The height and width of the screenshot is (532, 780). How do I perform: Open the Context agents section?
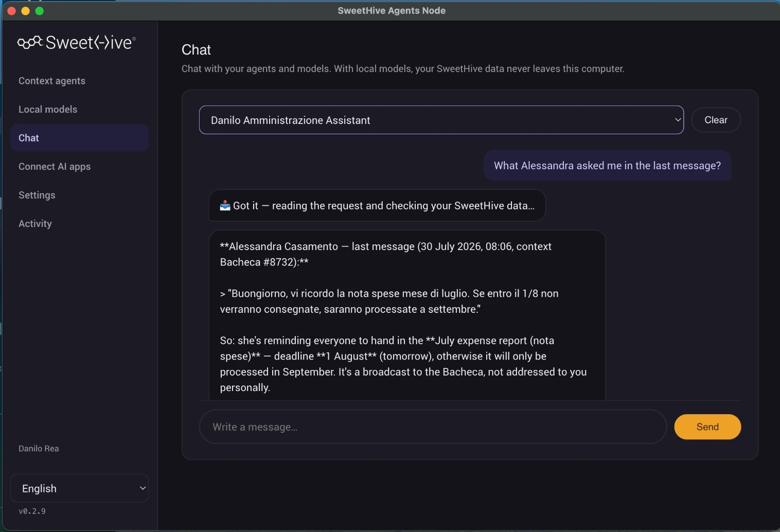[52, 81]
